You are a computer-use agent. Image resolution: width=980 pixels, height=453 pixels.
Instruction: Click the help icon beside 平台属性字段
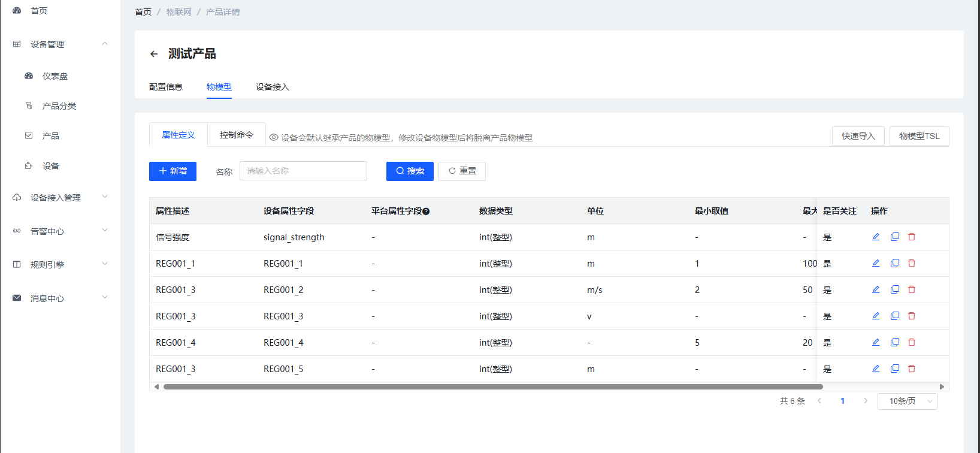426,212
